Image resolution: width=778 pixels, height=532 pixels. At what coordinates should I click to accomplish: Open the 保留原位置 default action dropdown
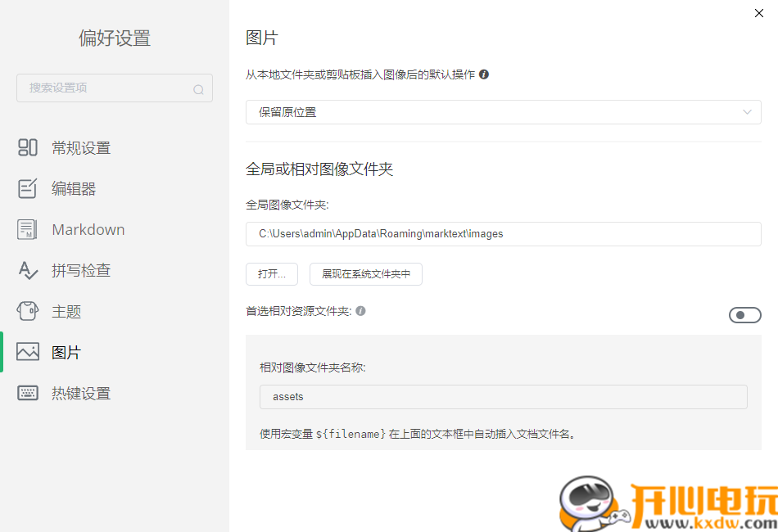pos(503,111)
